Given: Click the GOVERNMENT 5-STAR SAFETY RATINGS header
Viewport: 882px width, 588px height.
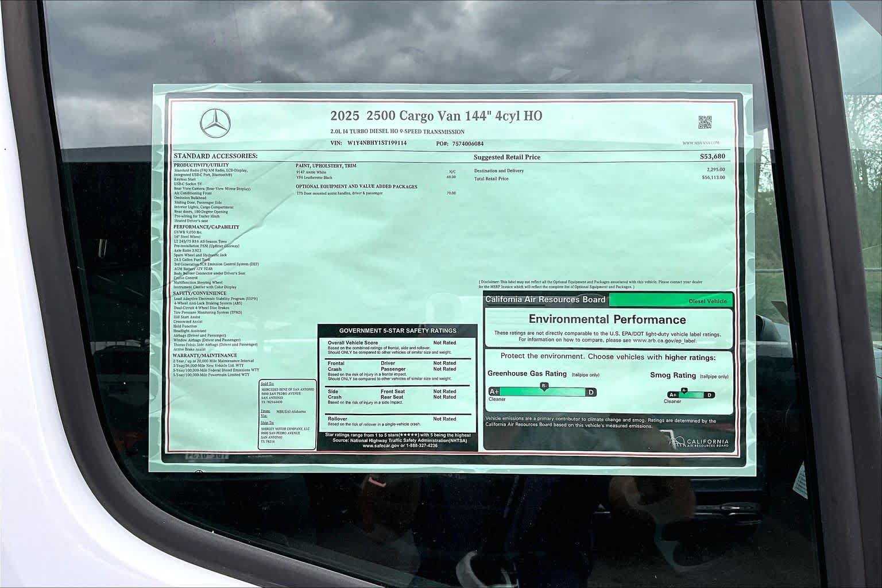Looking at the screenshot, I should pyautogui.click(x=398, y=331).
